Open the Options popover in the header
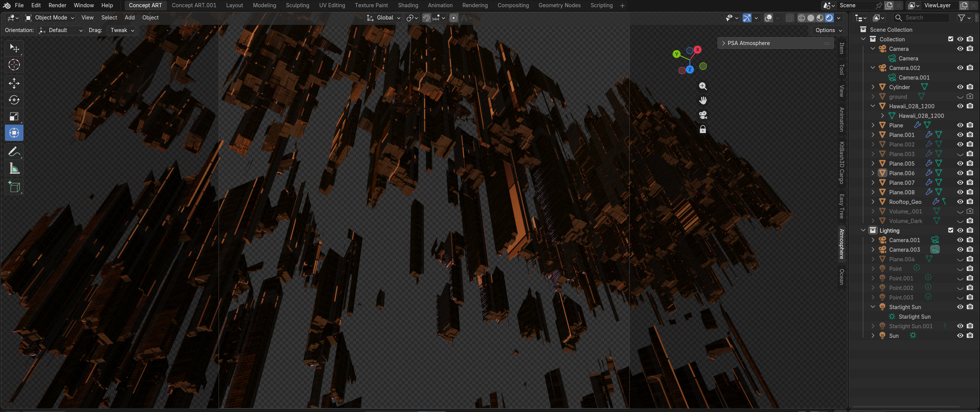This screenshot has width=980, height=412. point(827,30)
